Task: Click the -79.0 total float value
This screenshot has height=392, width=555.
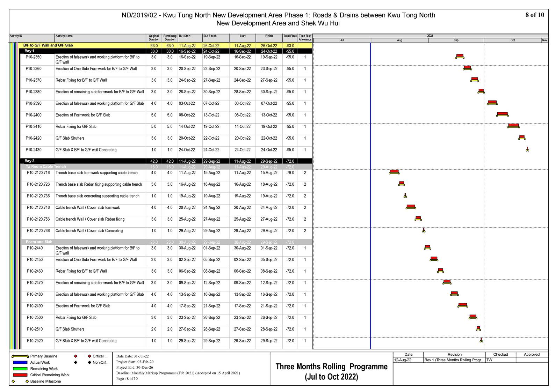Action: 290,173
